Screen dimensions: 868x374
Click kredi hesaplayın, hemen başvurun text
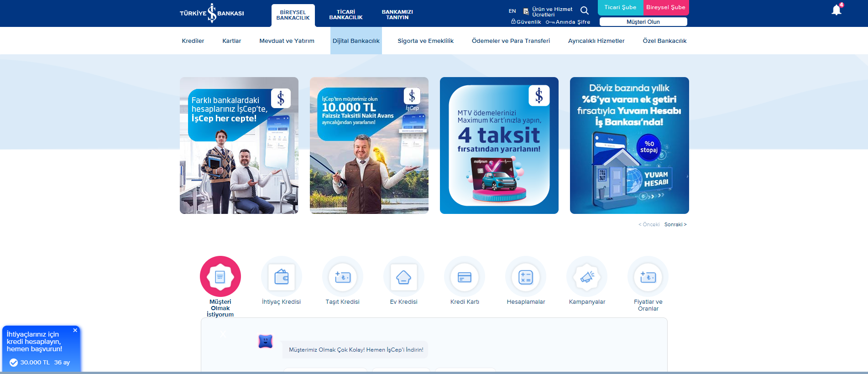pyautogui.click(x=35, y=342)
